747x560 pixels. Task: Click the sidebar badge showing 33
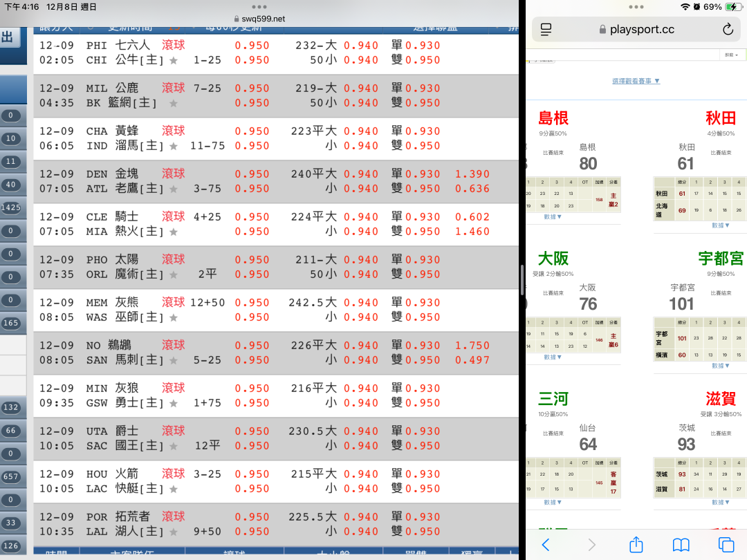[x=11, y=523]
